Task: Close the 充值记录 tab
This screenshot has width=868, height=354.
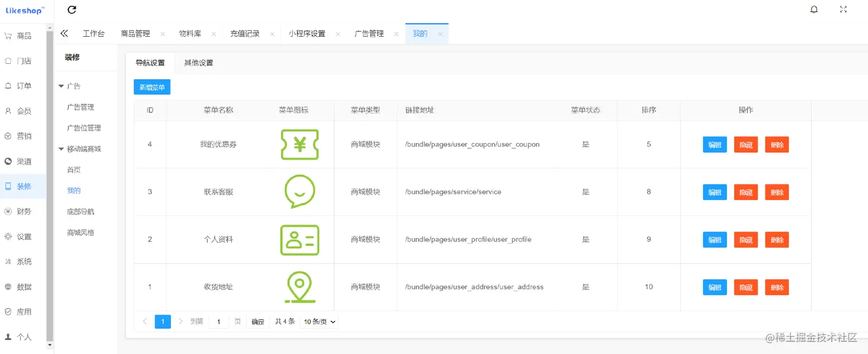Action: click(272, 34)
